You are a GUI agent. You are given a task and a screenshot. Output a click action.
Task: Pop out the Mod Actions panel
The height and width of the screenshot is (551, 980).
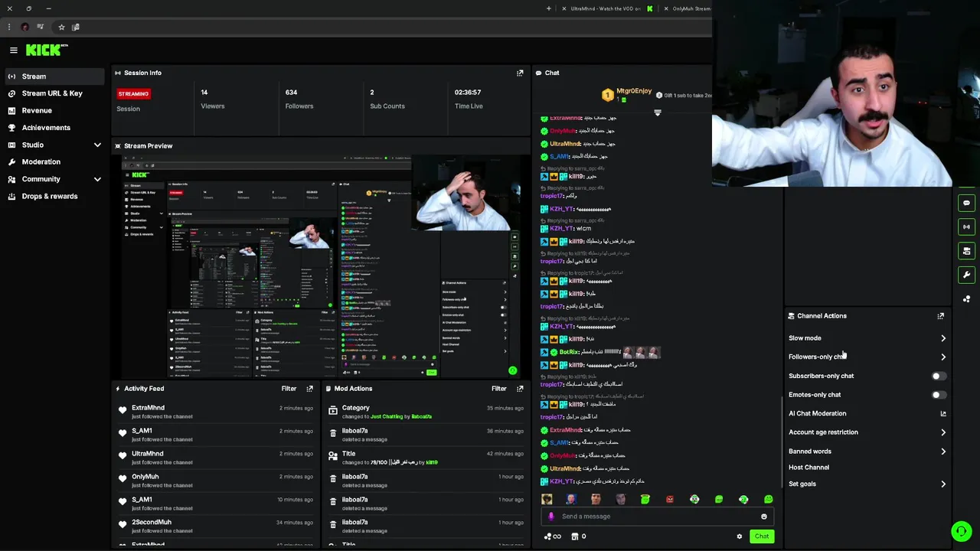pos(520,389)
